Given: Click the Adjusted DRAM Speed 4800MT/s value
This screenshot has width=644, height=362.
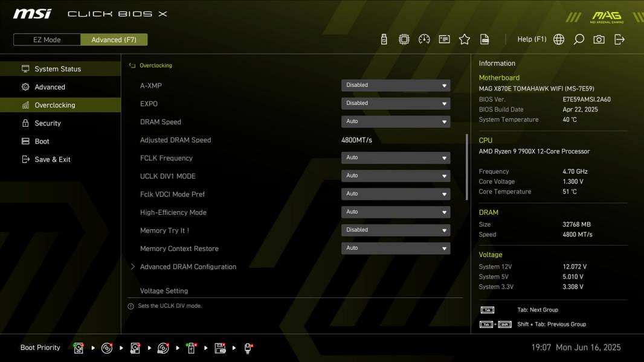Looking at the screenshot, I should 356,140.
